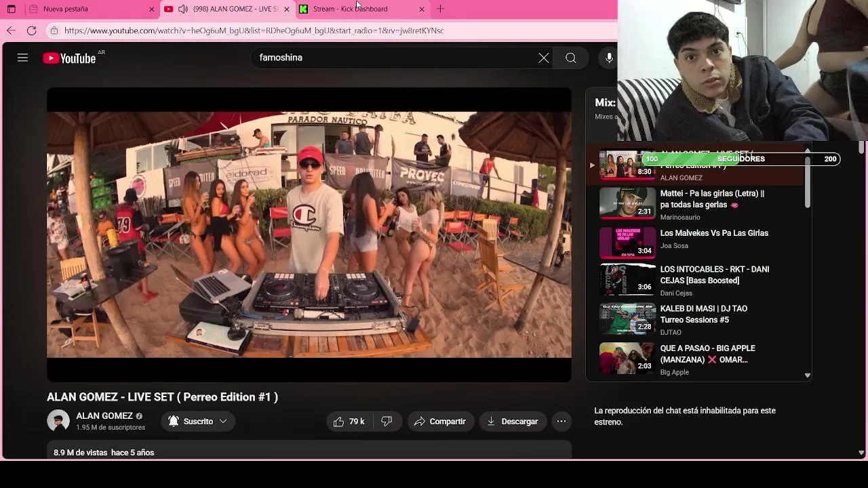This screenshot has height=488, width=868.
Task: Start voice search with the microphone
Action: pyautogui.click(x=609, y=58)
